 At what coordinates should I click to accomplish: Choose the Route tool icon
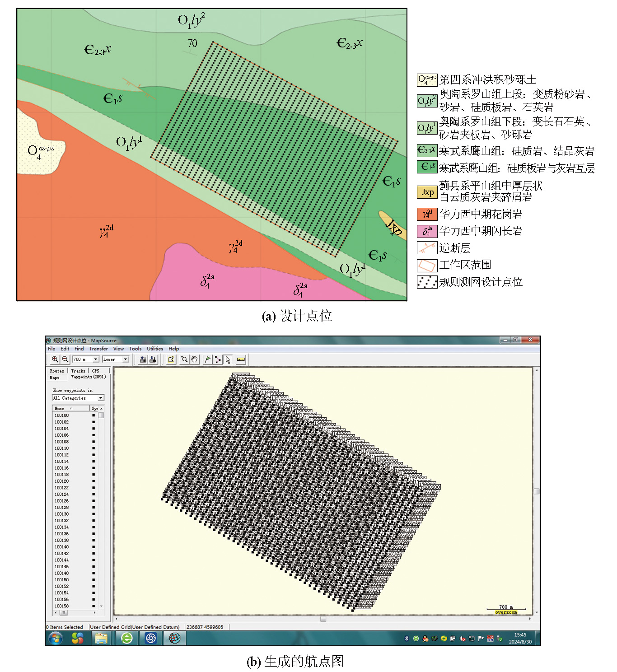pos(218,359)
